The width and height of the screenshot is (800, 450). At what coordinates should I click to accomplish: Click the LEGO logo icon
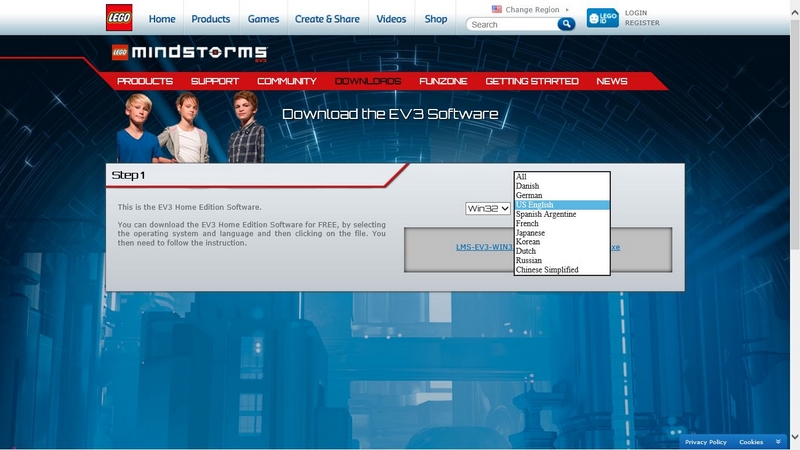(x=119, y=18)
